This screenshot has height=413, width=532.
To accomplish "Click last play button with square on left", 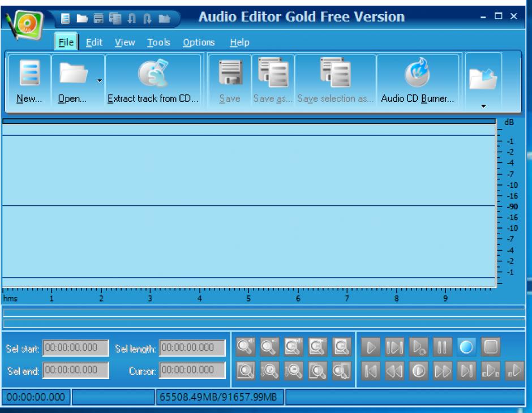I will tap(514, 371).
